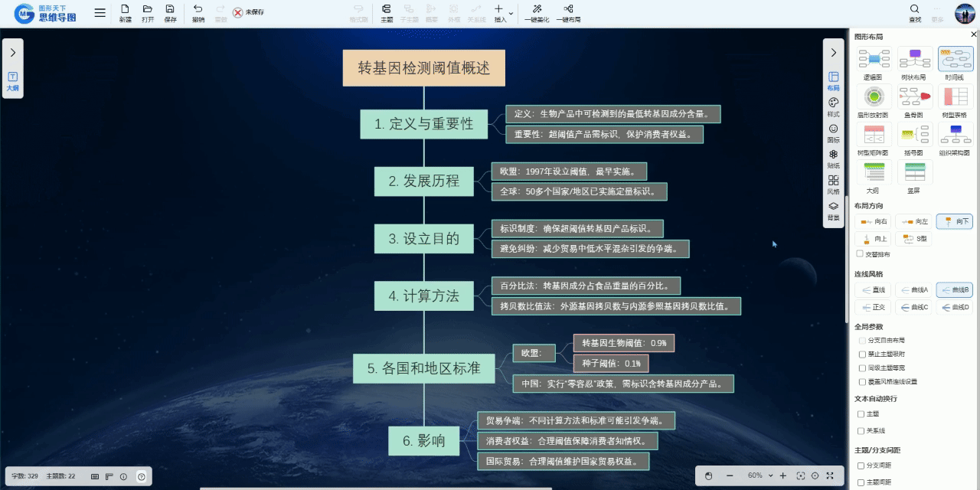
Task: Click the 一键美化 one-click beautify icon
Action: (537, 9)
